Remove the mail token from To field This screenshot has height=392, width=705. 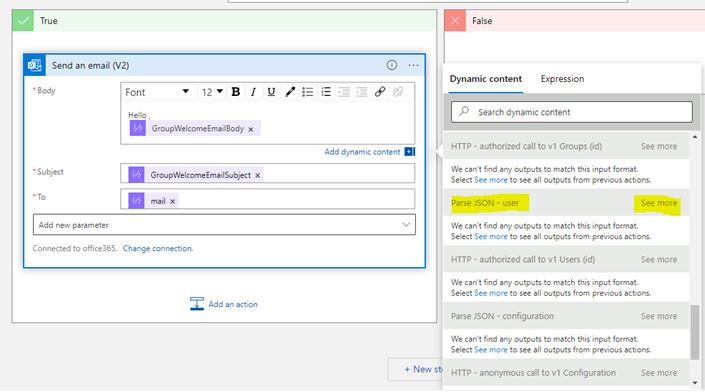click(173, 201)
